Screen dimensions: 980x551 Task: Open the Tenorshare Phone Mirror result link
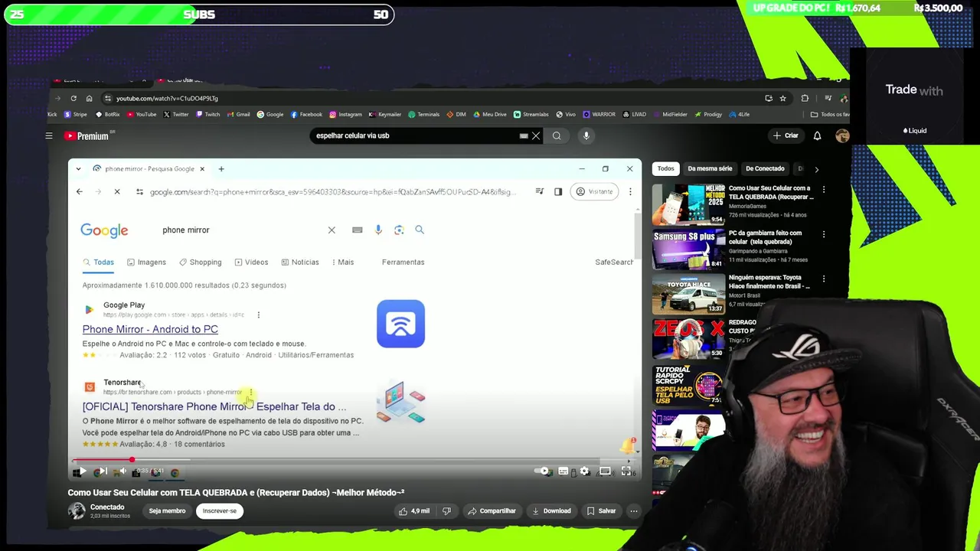[214, 406]
